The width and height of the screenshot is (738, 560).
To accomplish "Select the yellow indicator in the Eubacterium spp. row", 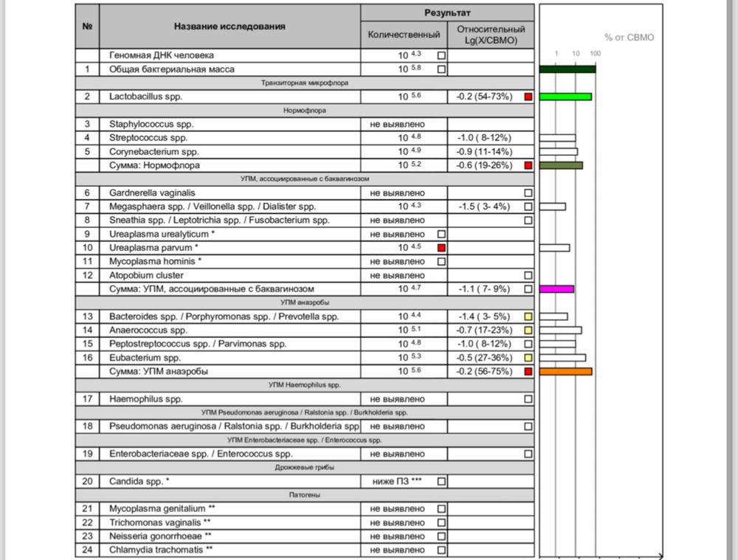I will click(x=528, y=358).
